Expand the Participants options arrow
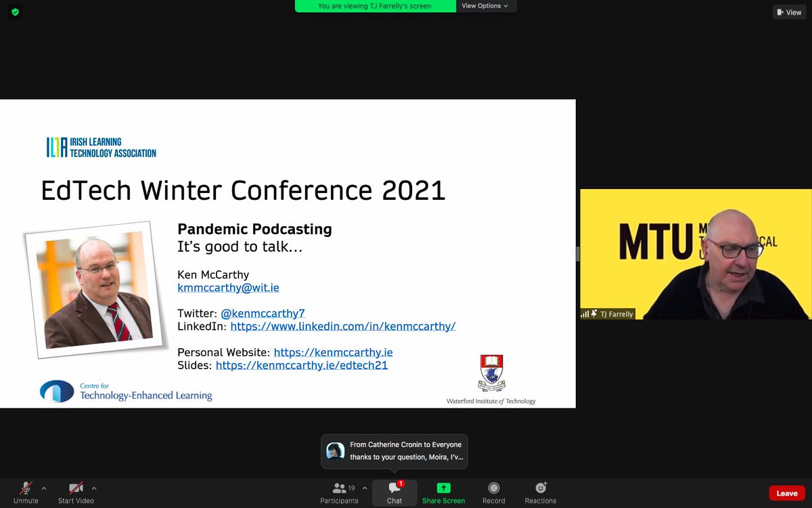The image size is (812, 508). [365, 488]
